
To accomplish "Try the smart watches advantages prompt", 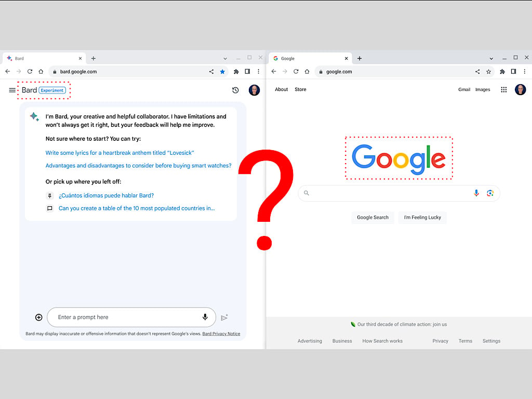I will (x=138, y=166).
